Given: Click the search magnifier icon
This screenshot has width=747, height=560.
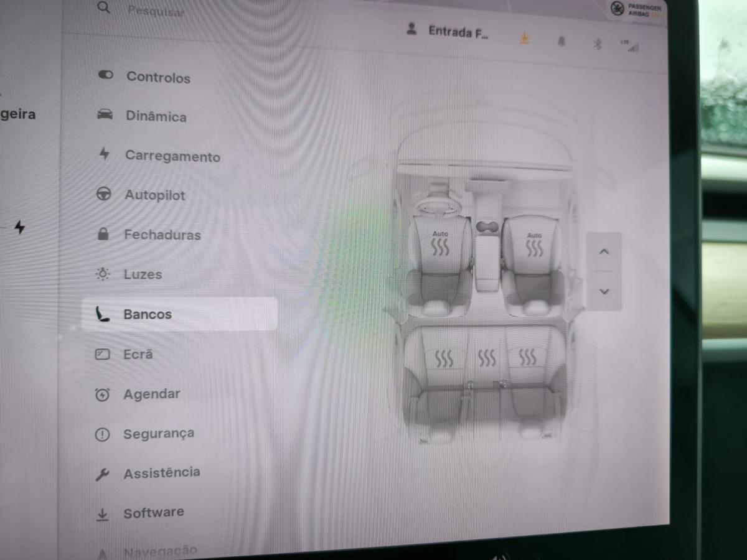Looking at the screenshot, I should point(104,7).
